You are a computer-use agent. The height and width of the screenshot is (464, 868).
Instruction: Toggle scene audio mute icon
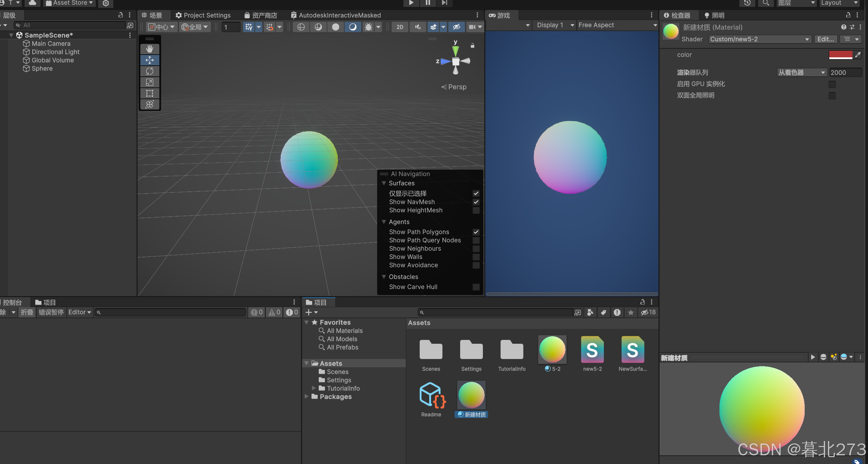[x=418, y=27]
